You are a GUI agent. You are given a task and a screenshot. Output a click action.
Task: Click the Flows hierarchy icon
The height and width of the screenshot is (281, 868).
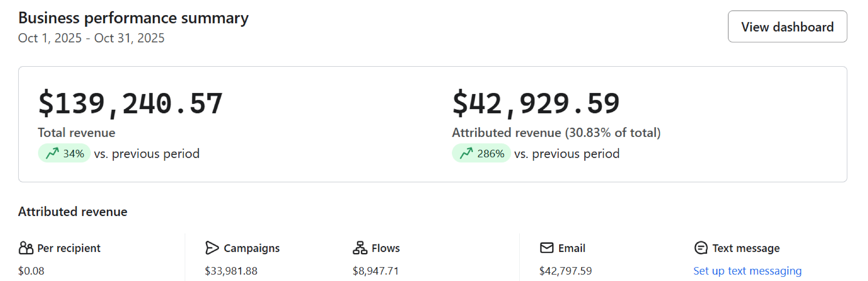360,248
